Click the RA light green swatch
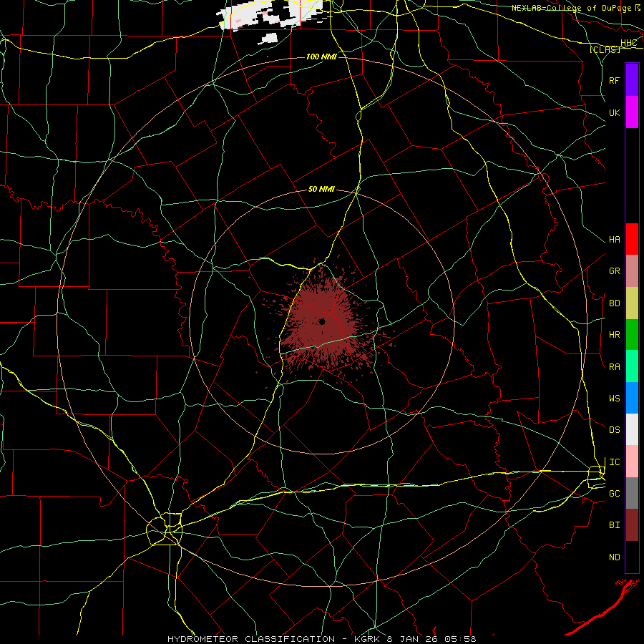The width and height of the screenshot is (644, 644). tap(632, 366)
